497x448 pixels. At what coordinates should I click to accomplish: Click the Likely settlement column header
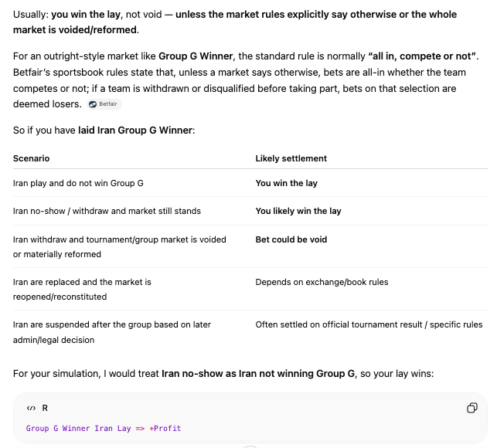coord(291,158)
